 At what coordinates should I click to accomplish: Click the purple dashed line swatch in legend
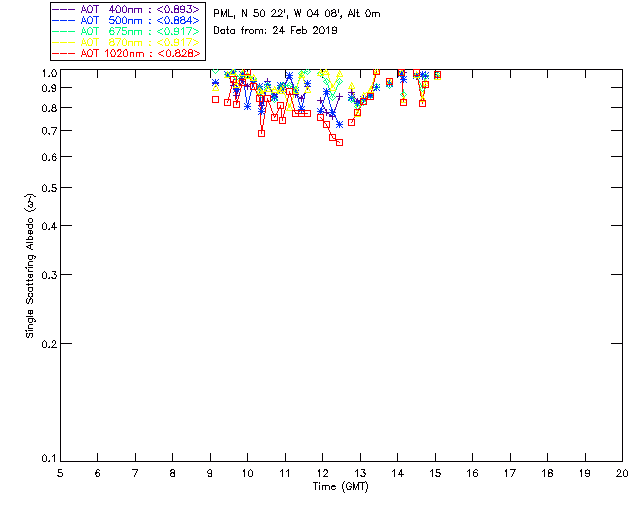(x=64, y=10)
